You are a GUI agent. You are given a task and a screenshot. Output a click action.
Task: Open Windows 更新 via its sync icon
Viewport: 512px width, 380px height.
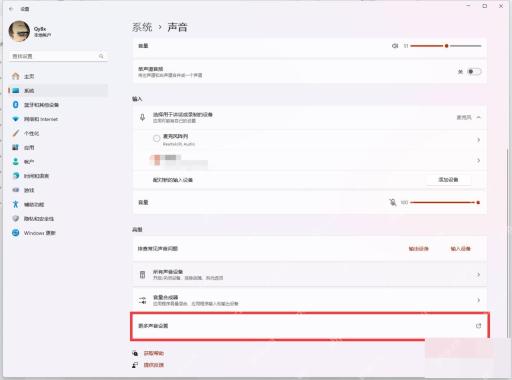[x=15, y=233]
